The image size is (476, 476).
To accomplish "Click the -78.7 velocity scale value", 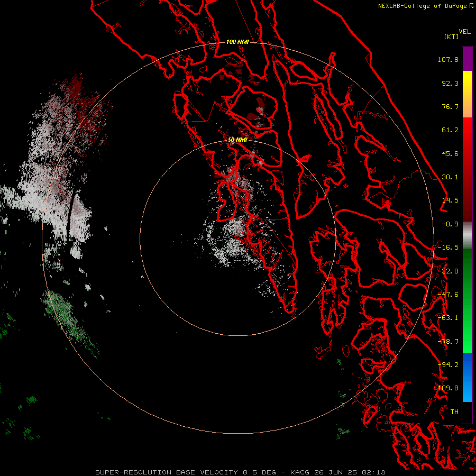I will pyautogui.click(x=448, y=342).
